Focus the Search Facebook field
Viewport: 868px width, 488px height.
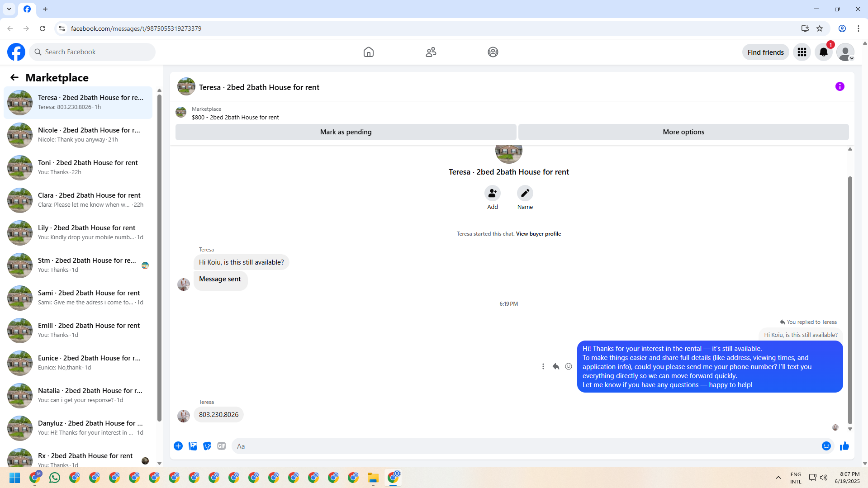click(x=93, y=52)
